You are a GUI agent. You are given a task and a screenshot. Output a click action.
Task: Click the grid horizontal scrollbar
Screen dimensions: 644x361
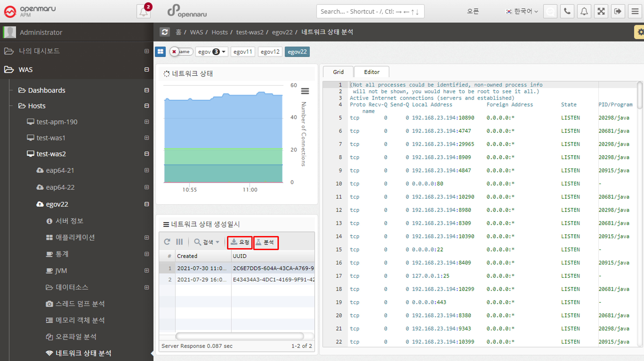pyautogui.click(x=239, y=336)
